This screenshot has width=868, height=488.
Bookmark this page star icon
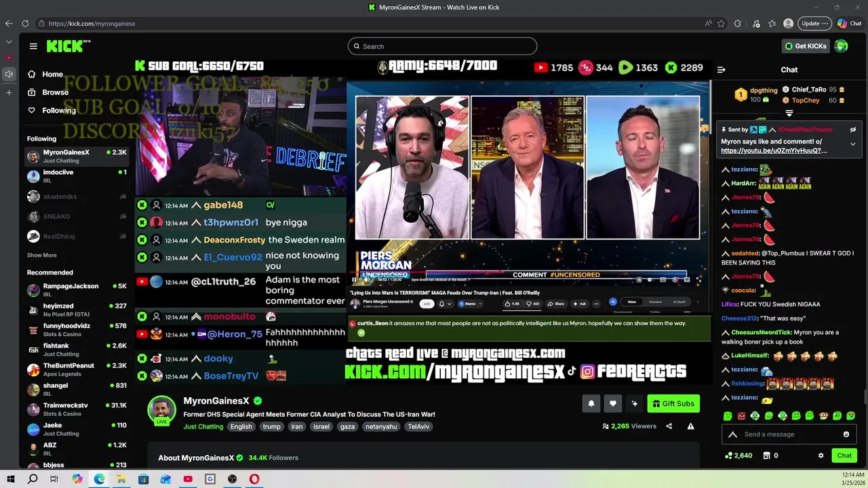(x=721, y=23)
